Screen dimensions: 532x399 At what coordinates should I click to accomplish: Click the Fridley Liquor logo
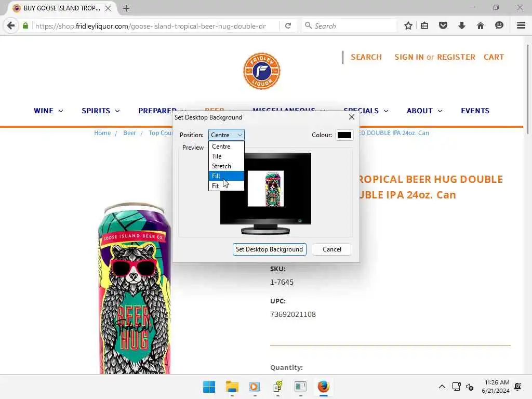[x=262, y=71]
